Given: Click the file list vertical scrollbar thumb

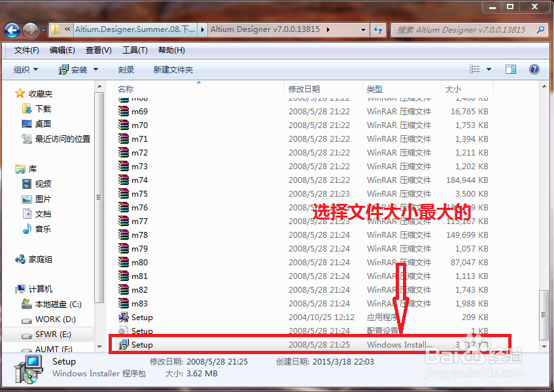Looking at the screenshot, I should click(544, 315).
